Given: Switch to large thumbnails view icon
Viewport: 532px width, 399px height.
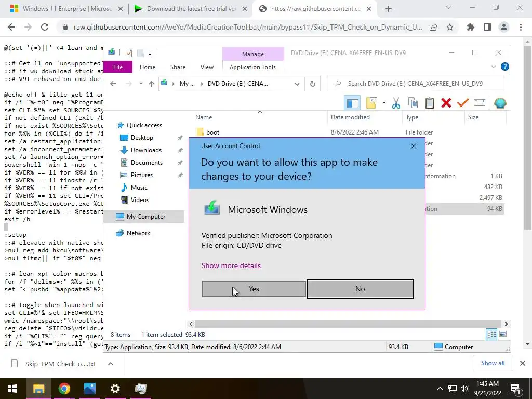Looking at the screenshot, I should (503, 334).
